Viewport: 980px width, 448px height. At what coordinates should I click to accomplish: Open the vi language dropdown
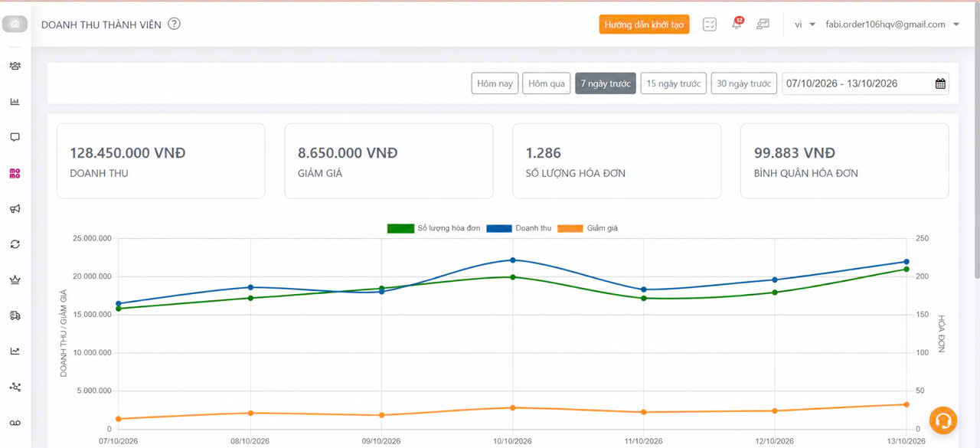pyautogui.click(x=805, y=25)
